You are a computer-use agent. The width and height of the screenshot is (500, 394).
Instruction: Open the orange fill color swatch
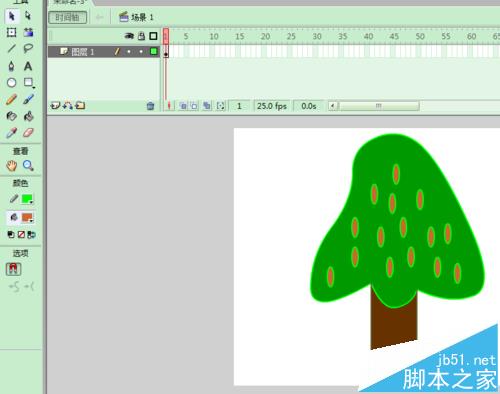coord(27,218)
